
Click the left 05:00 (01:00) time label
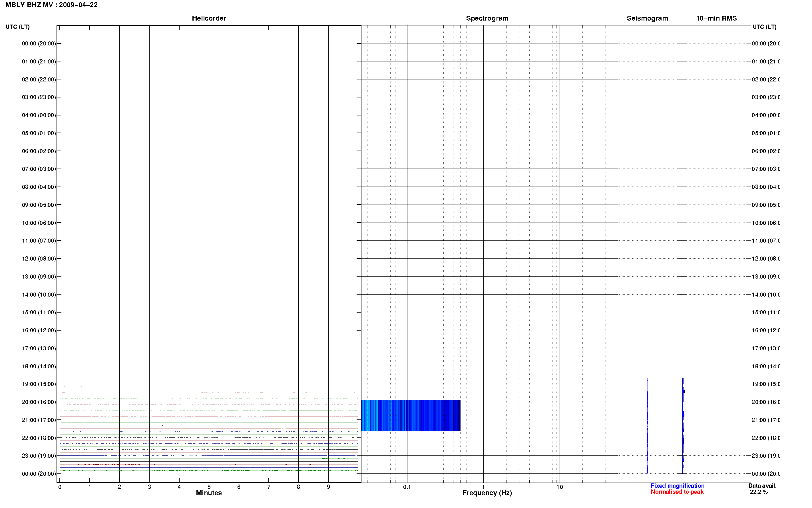click(x=39, y=133)
